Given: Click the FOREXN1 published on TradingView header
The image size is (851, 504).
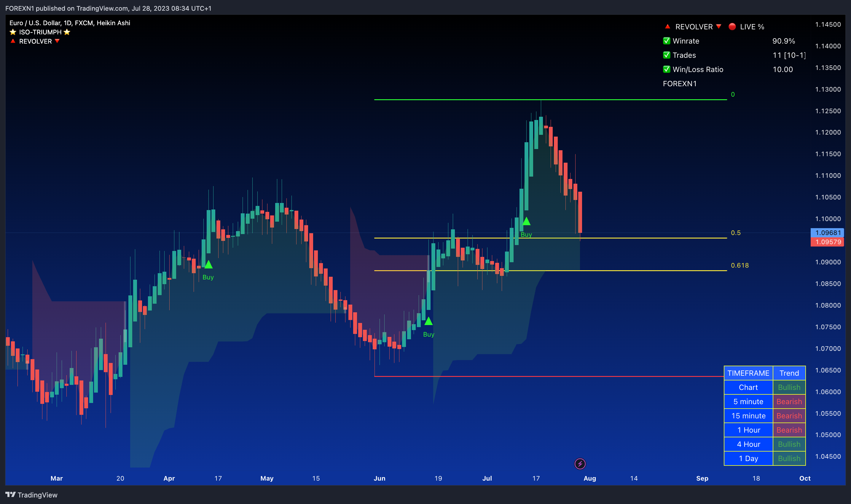Looking at the screenshot, I should [x=108, y=8].
